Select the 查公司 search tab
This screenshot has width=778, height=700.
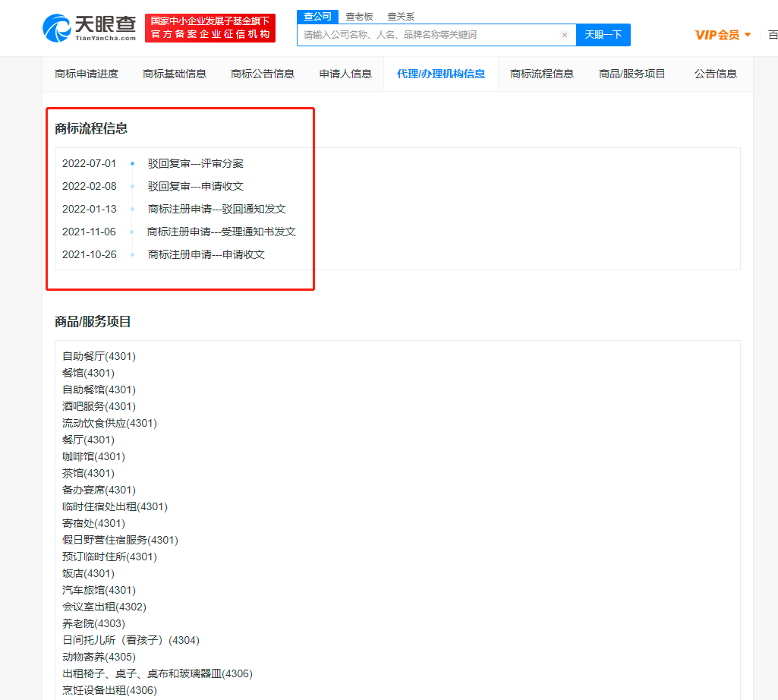click(x=317, y=17)
